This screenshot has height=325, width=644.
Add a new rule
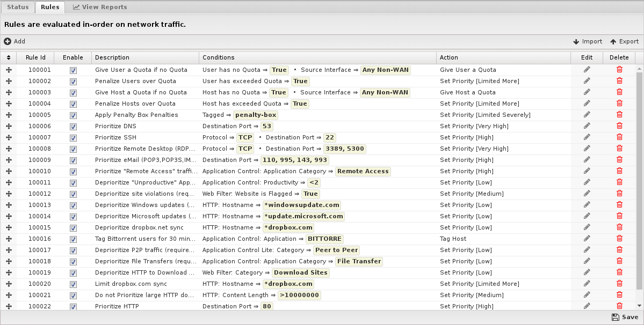tap(15, 41)
